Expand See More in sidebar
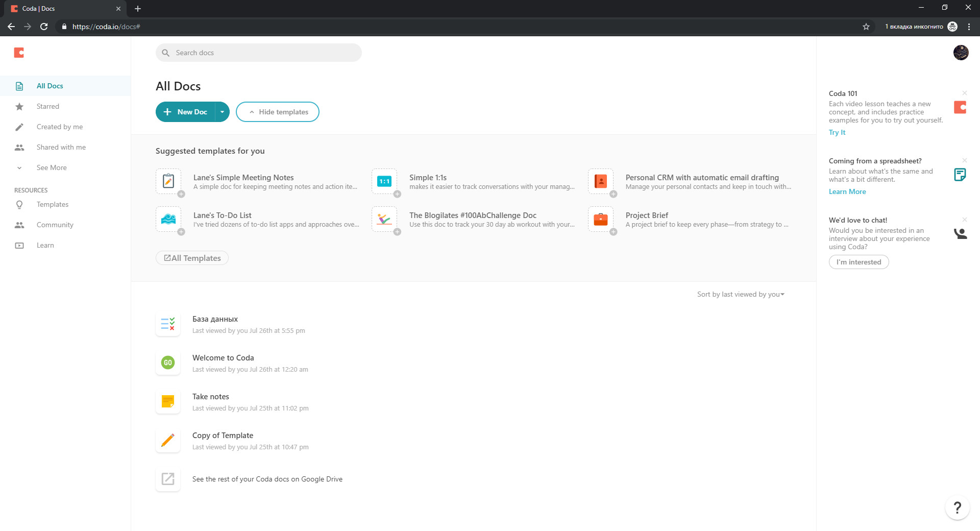Viewport: 980px width, 531px height. coord(51,167)
